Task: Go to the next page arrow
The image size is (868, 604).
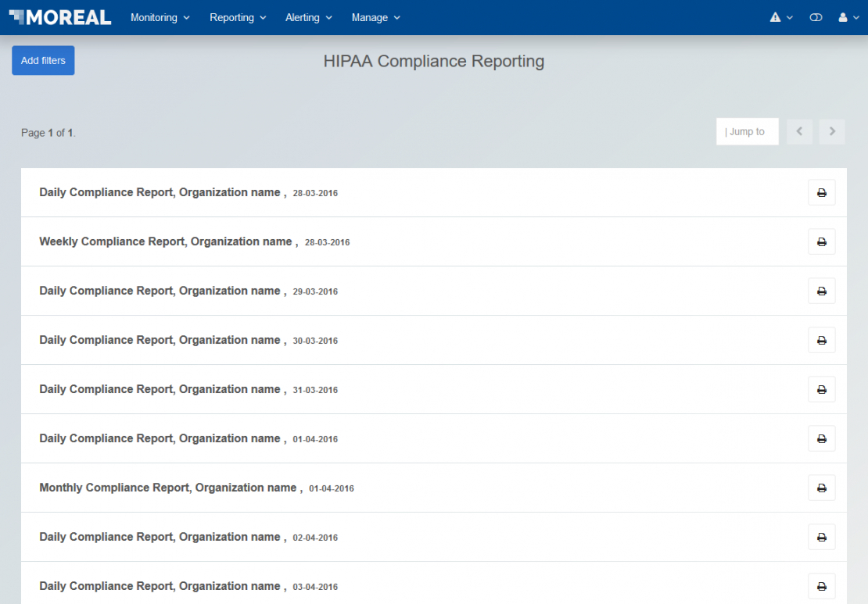Action: pos(831,131)
